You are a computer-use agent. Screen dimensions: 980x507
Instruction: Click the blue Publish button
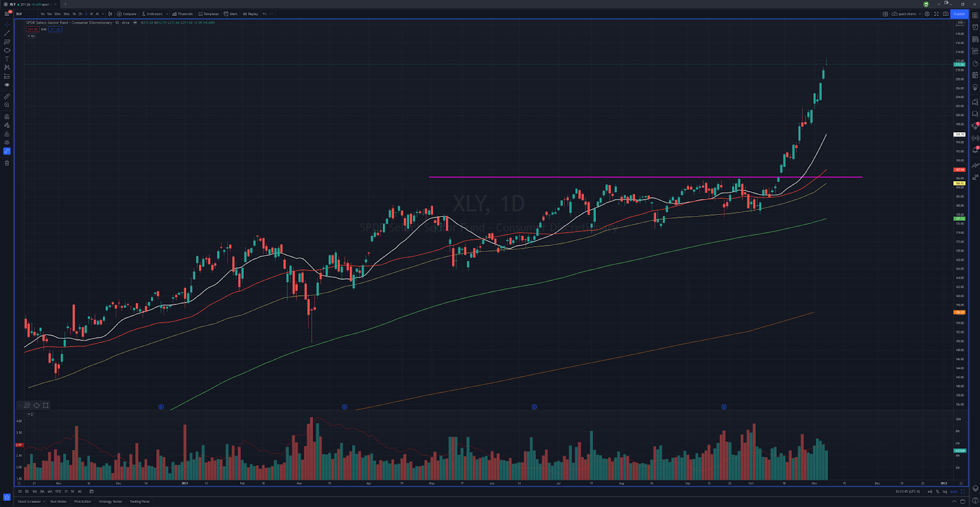[959, 13]
